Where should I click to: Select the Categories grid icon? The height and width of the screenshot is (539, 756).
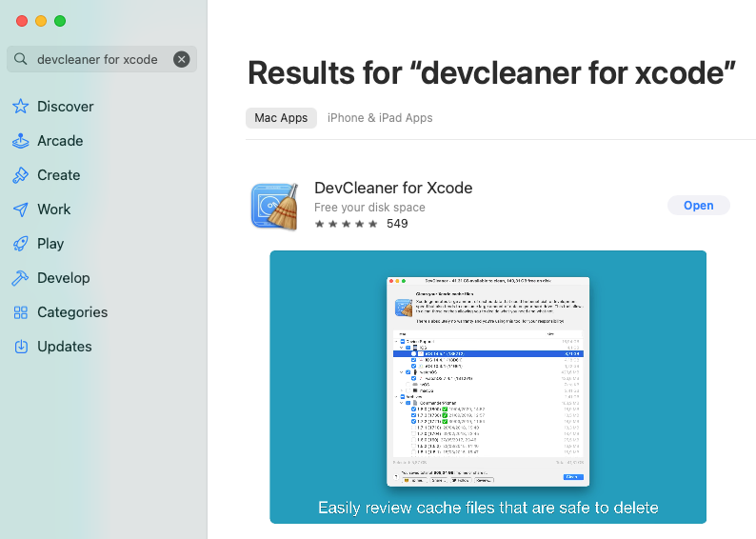point(20,312)
